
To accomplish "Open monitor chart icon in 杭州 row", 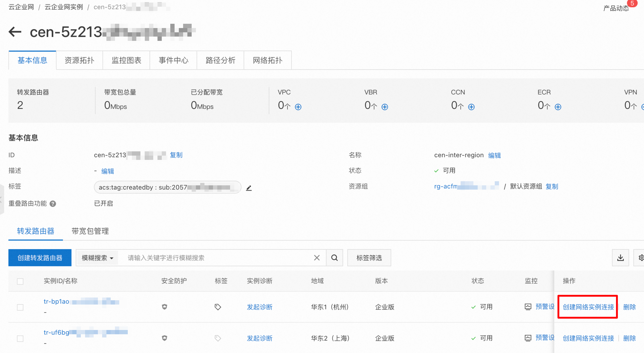I will (x=528, y=307).
